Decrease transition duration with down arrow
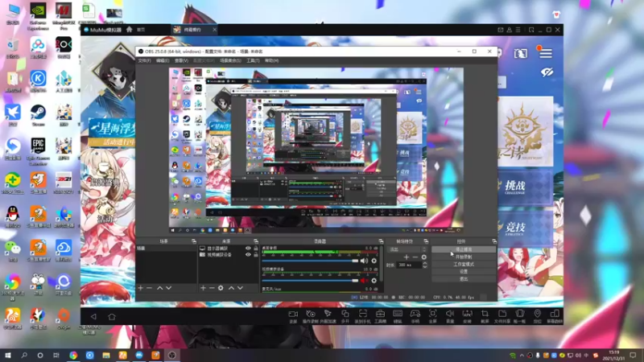This screenshot has width=644, height=362. [x=425, y=267]
